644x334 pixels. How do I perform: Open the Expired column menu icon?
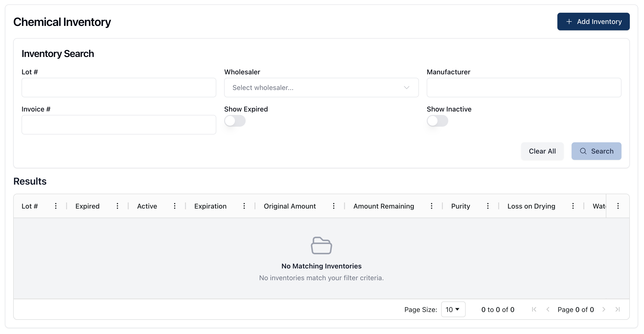tap(117, 206)
